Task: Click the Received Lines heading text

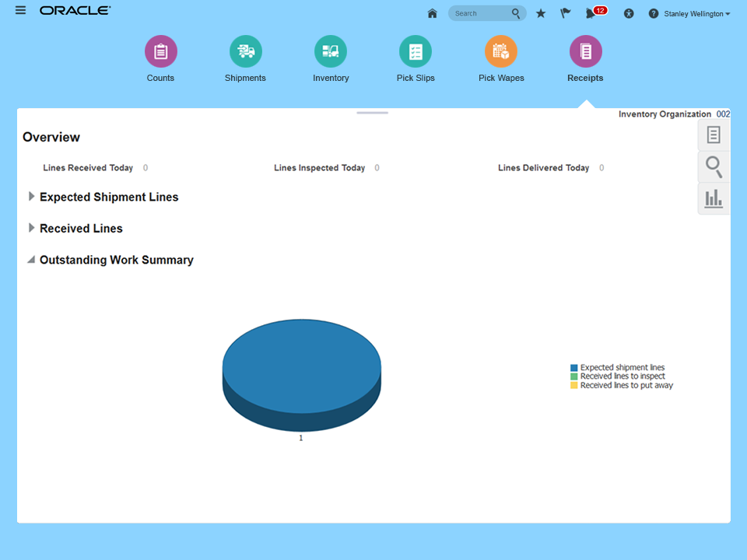Action: 81,229
